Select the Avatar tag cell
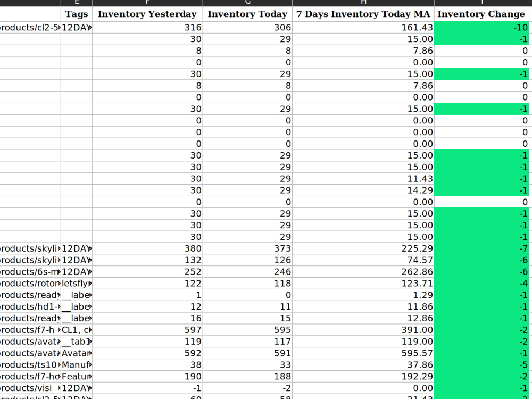This screenshot has width=532, height=399. pyautogui.click(x=76, y=353)
